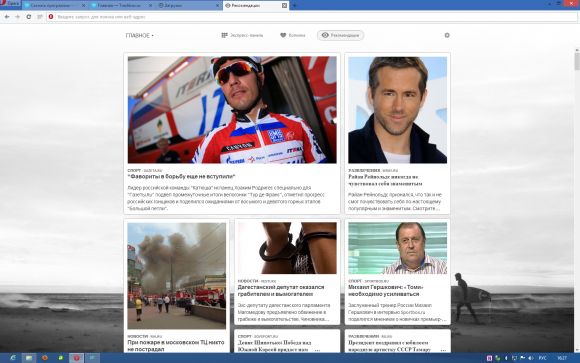Click the volume icon in system tray
The width and height of the screenshot is (580, 363).
pyautogui.click(x=531, y=358)
